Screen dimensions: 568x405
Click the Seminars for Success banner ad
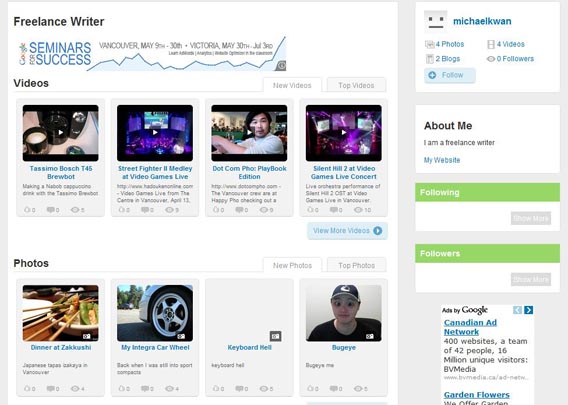[152, 53]
